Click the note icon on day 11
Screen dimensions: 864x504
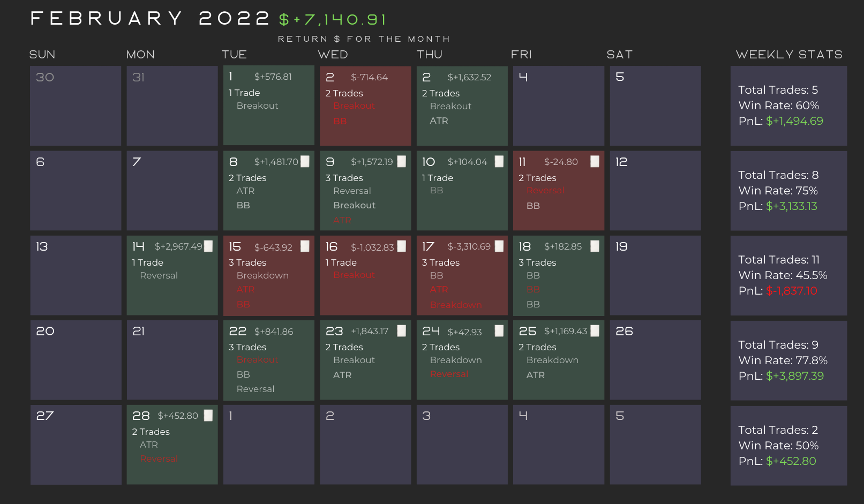[x=595, y=162]
